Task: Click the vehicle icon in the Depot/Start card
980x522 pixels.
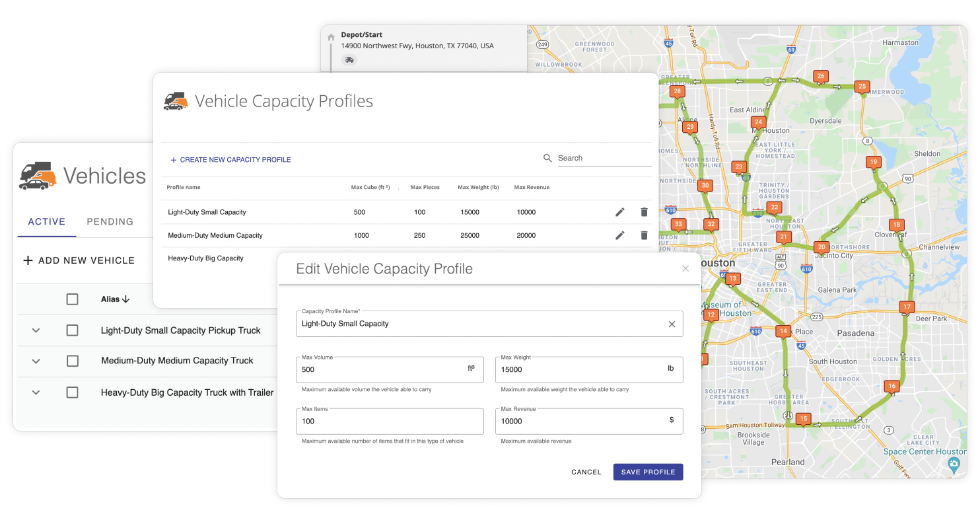Action: coord(349,59)
